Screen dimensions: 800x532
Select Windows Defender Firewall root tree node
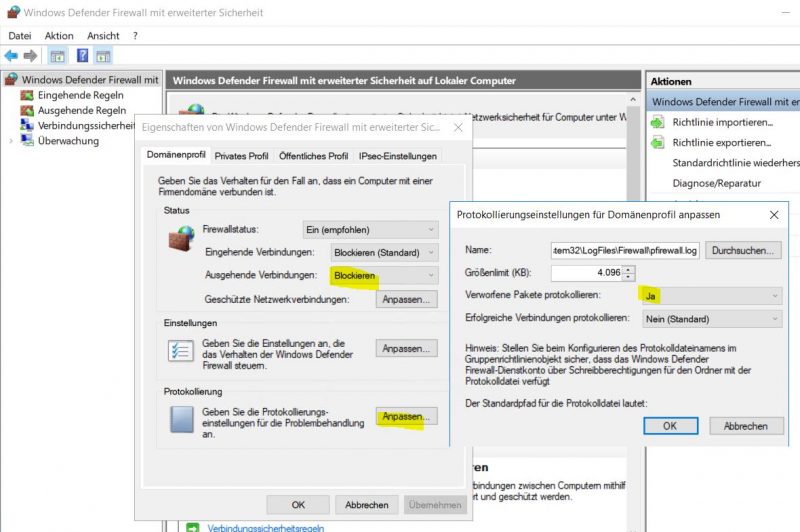(90, 80)
